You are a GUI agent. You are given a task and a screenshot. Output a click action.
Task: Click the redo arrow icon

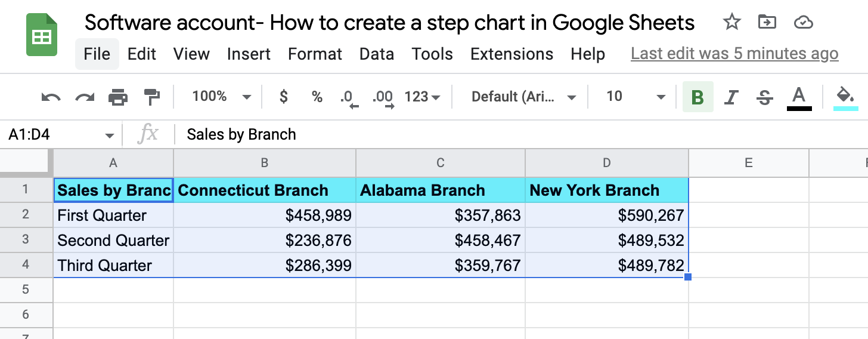[x=85, y=97]
